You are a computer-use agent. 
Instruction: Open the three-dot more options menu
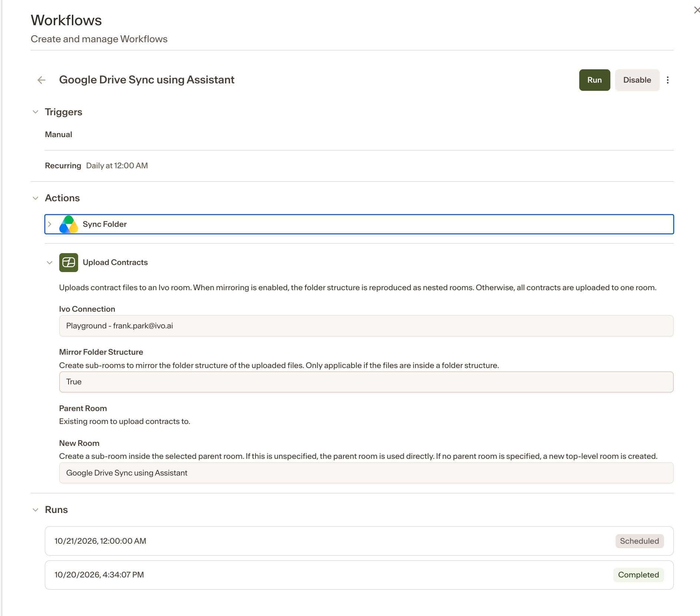coord(668,80)
